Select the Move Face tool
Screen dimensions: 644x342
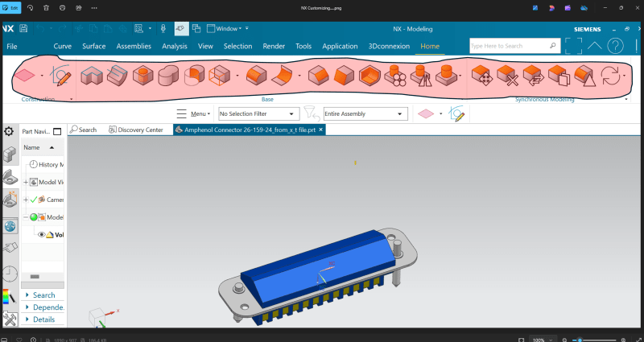click(x=482, y=76)
